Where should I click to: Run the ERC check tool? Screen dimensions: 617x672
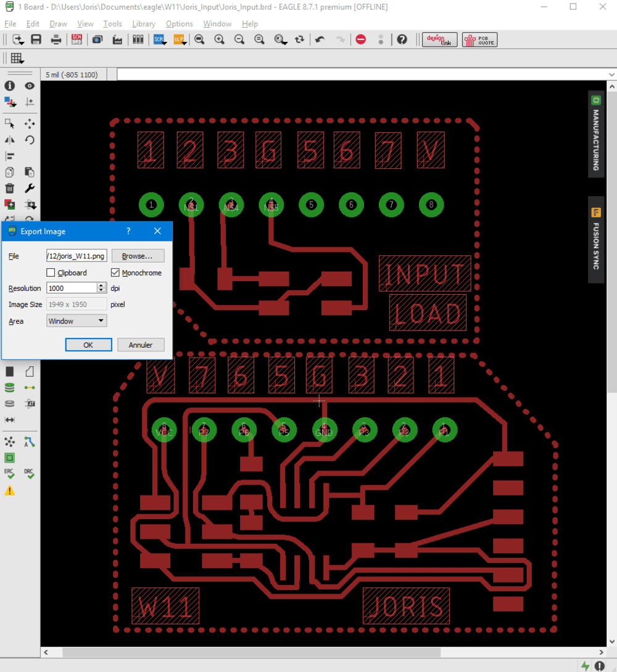(x=9, y=473)
